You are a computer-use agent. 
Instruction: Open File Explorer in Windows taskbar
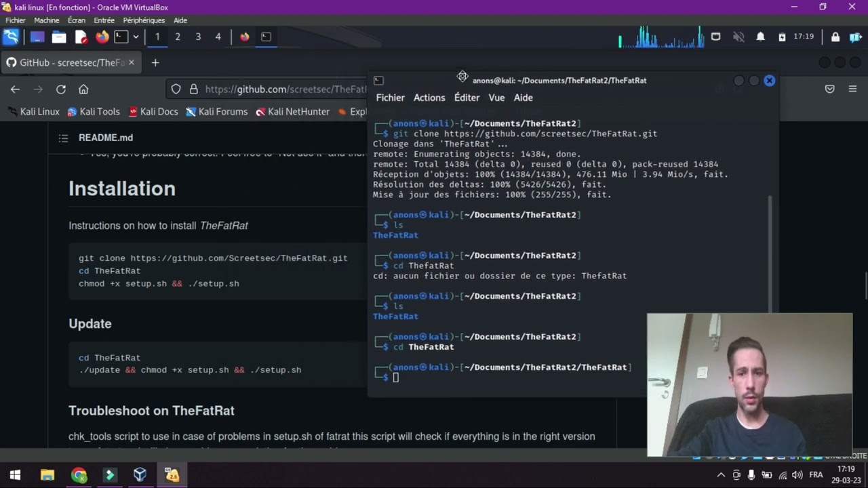click(x=47, y=475)
